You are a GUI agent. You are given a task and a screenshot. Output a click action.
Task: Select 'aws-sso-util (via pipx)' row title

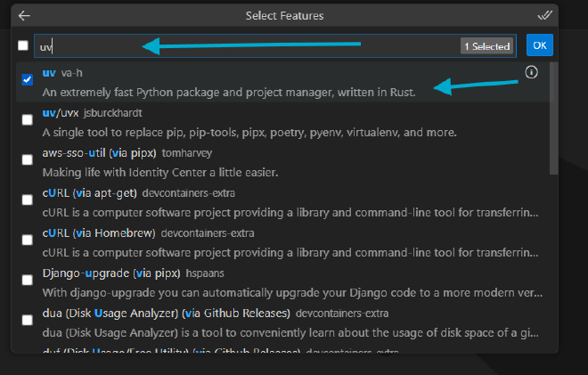click(x=99, y=153)
